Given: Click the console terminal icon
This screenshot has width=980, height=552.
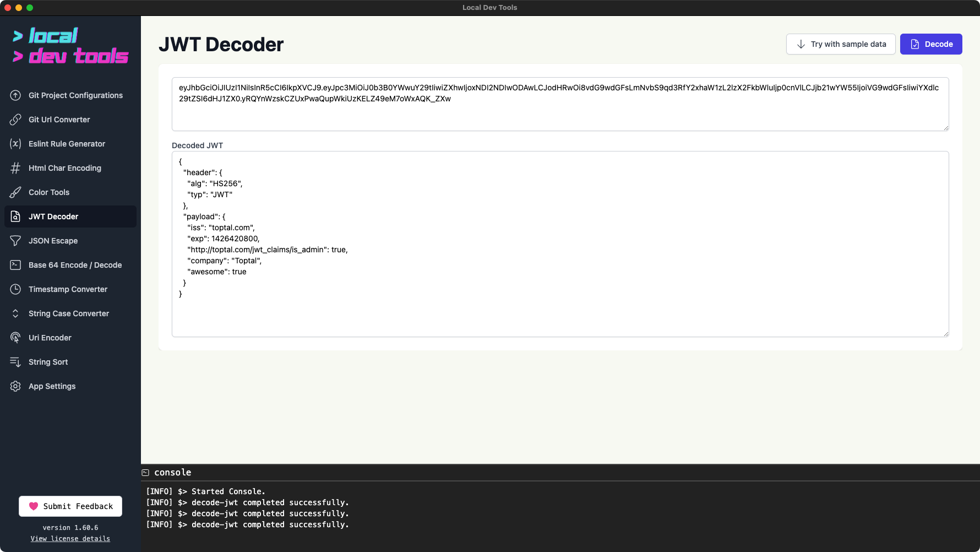Looking at the screenshot, I should pyautogui.click(x=145, y=473).
